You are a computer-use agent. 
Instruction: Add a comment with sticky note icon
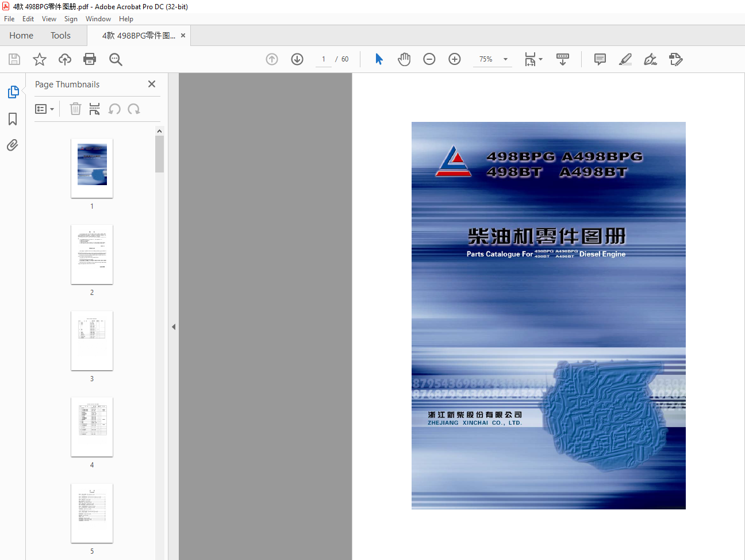tap(600, 59)
